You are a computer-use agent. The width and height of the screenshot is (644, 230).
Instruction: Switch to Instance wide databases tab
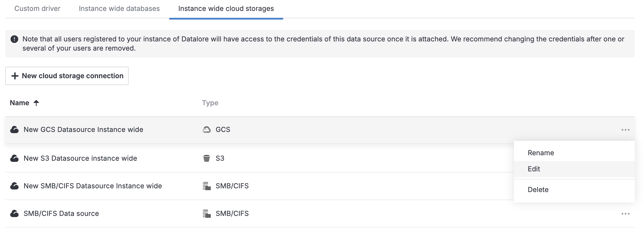(119, 9)
